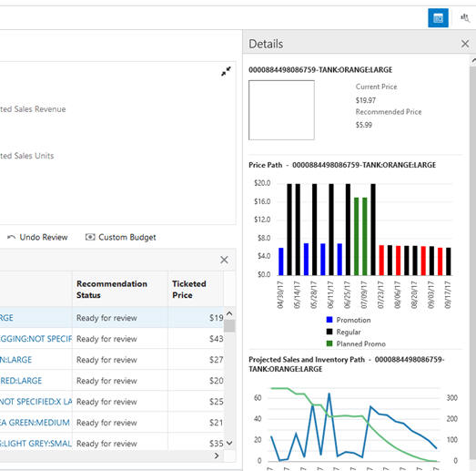Switch to the blue tile view icon
Image resolution: width=476 pixels, height=471 pixels.
(x=438, y=18)
